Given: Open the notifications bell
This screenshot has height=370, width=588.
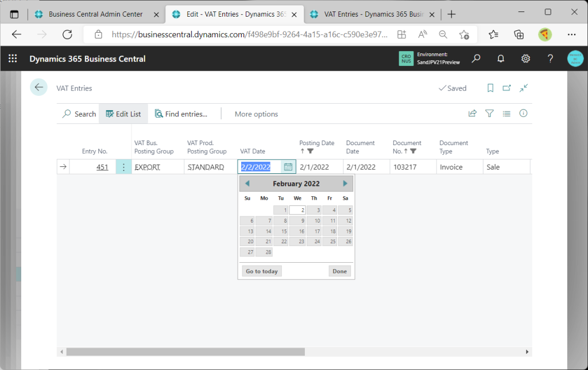Looking at the screenshot, I should (501, 59).
